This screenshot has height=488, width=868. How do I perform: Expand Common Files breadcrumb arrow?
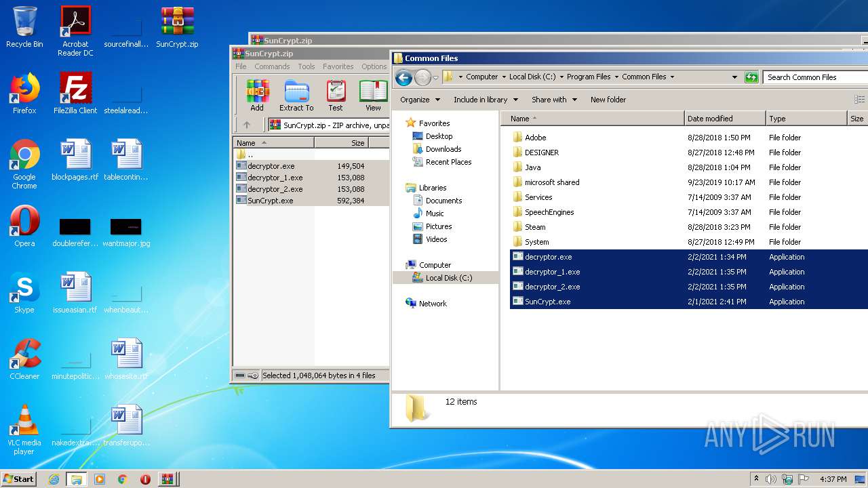(672, 77)
